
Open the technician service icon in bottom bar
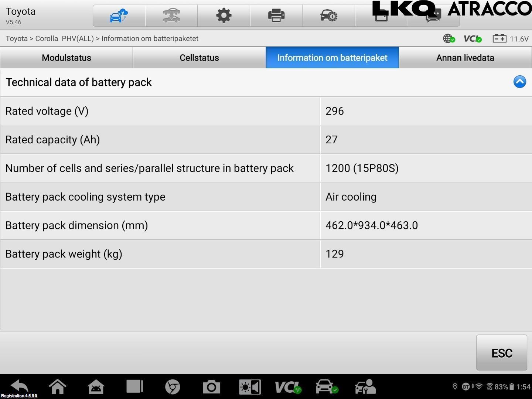point(365,387)
